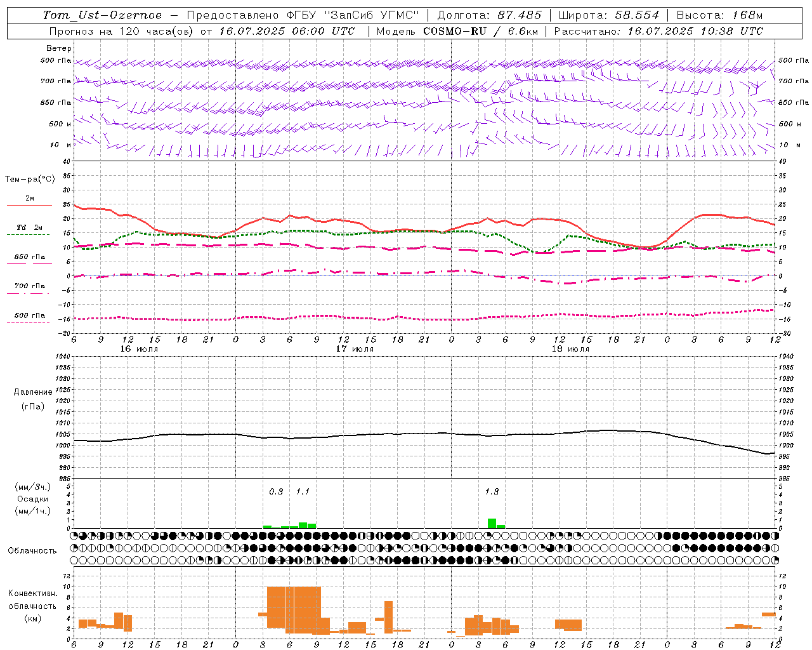
Task: Click the 18 июля date label
Action: (570, 348)
